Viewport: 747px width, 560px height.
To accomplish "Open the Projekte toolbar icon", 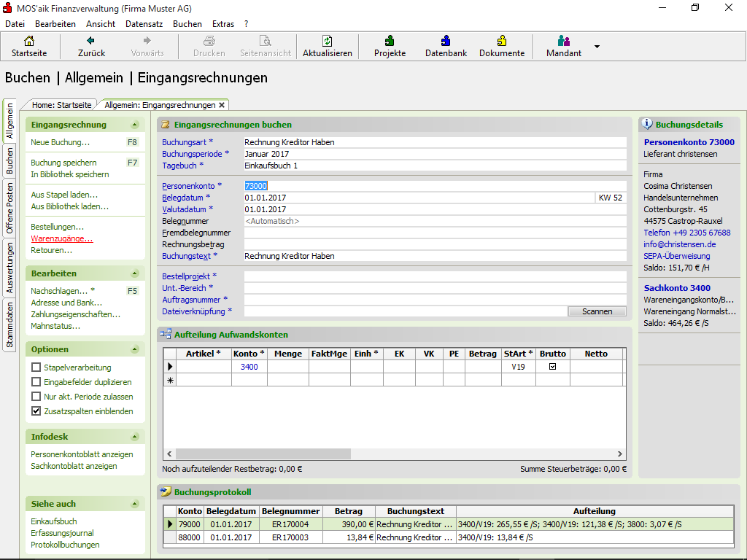I will (390, 42).
